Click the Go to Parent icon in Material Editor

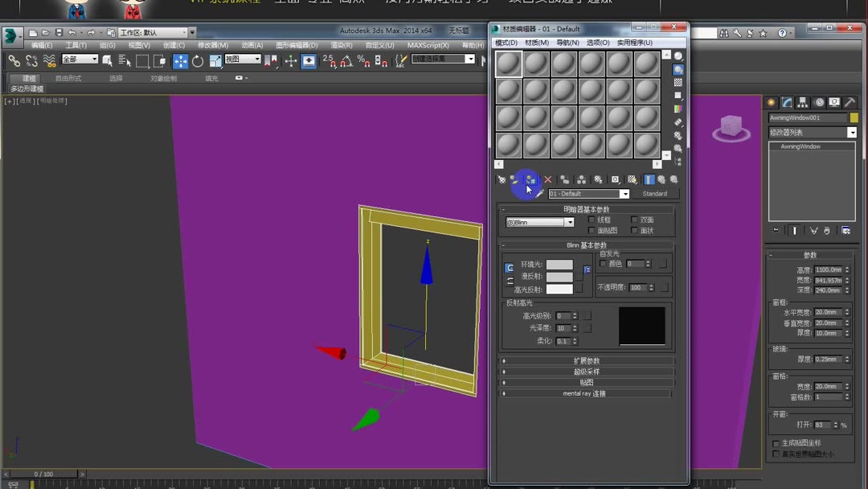coord(662,179)
